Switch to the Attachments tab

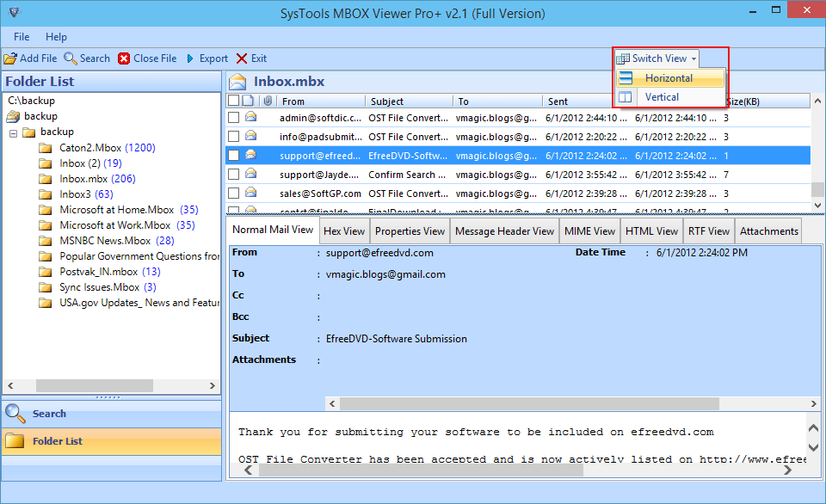pyautogui.click(x=768, y=231)
